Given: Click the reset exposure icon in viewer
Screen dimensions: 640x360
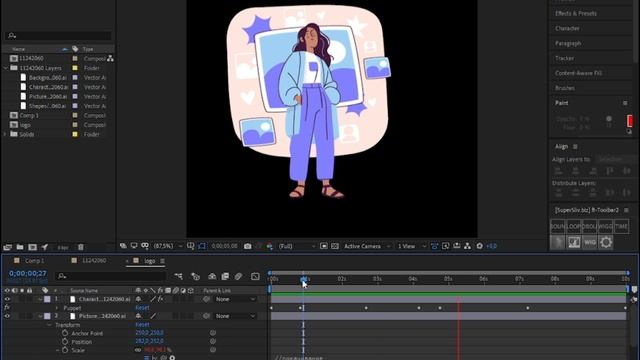Looking at the screenshot, I should [480, 246].
